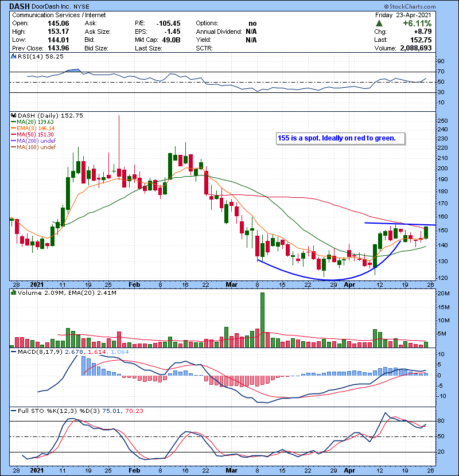Select the DASH ticker symbol in header
459x476 pixels.
pos(20,6)
